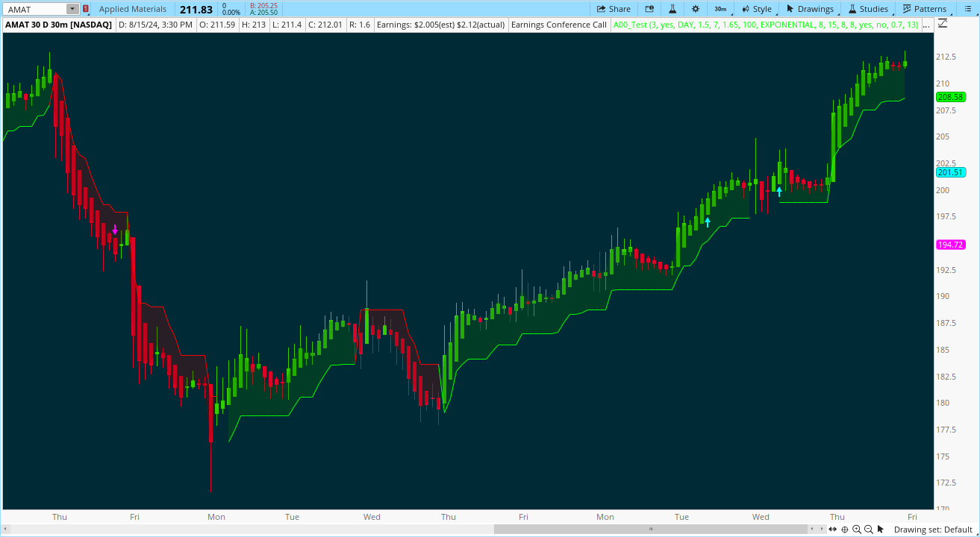980x537 pixels.
Task: Click the AMAT symbol input field
Action: click(x=34, y=9)
